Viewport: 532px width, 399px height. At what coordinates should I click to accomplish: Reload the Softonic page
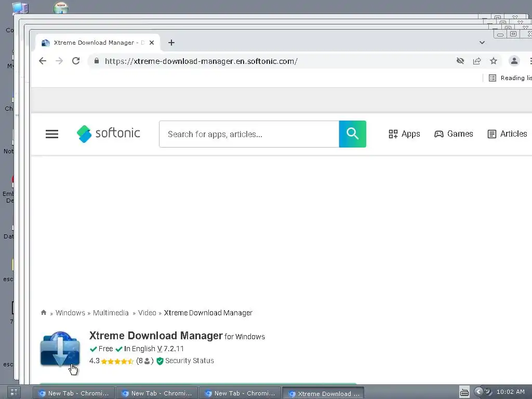(x=76, y=61)
